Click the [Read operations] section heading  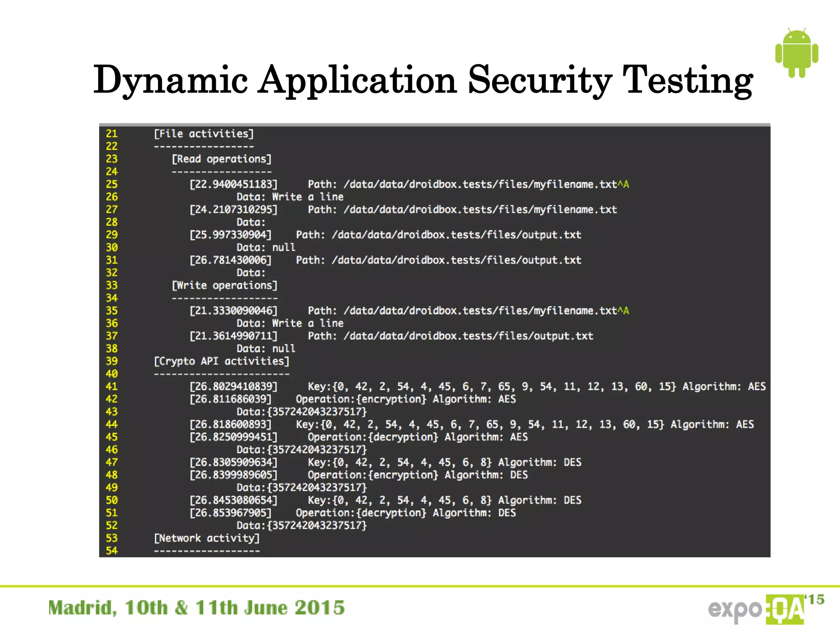(x=221, y=159)
